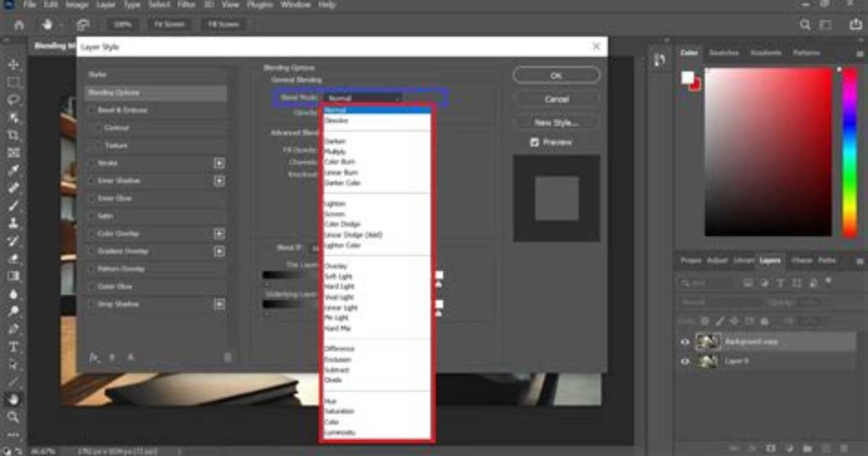
Task: Switch to the Swatches tab
Action: pyautogui.click(x=724, y=52)
